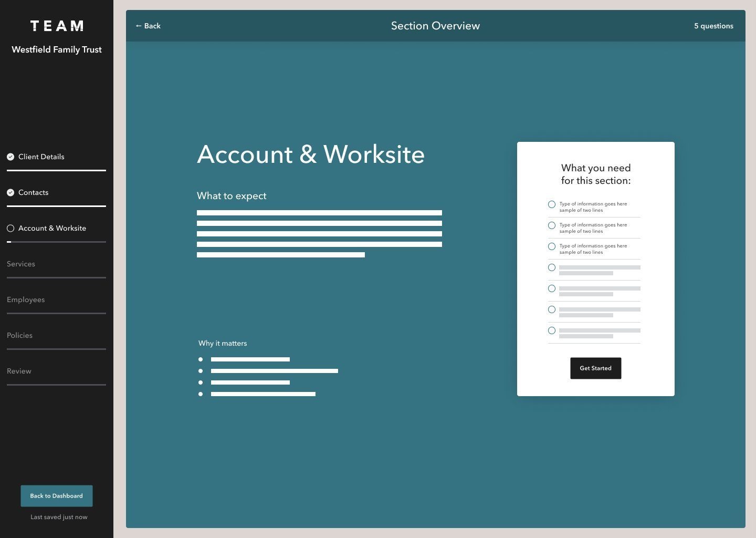Image resolution: width=756 pixels, height=538 pixels.
Task: Click the TEAM logo in sidebar
Action: point(57,26)
